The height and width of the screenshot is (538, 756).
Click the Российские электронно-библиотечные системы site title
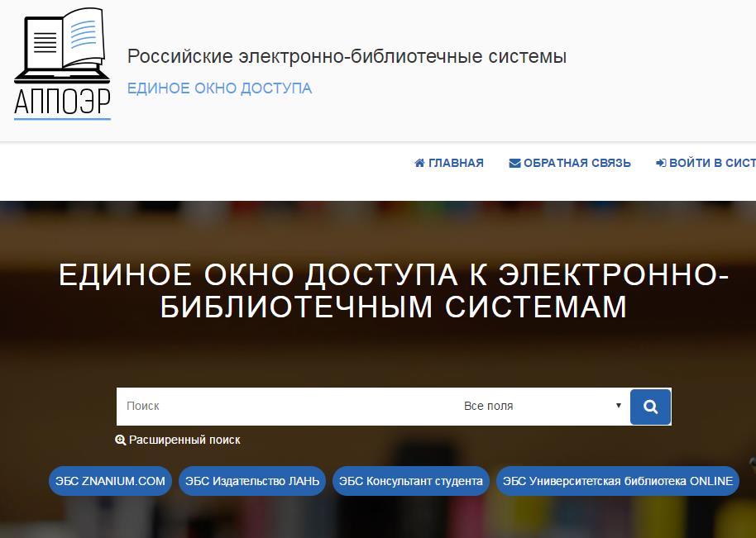click(x=347, y=57)
